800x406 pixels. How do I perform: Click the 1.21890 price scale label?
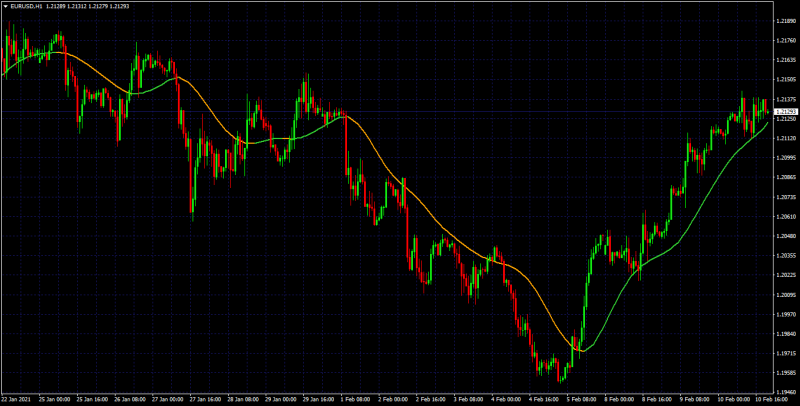(786, 21)
